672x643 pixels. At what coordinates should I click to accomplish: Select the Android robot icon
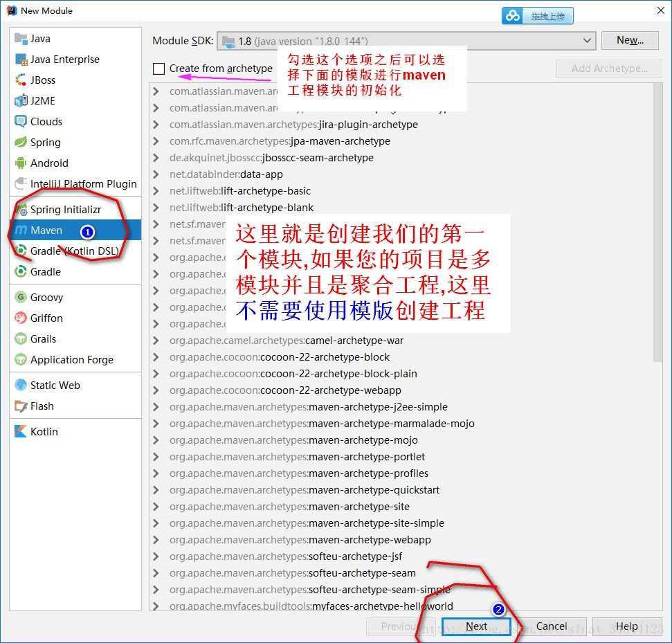tap(21, 163)
